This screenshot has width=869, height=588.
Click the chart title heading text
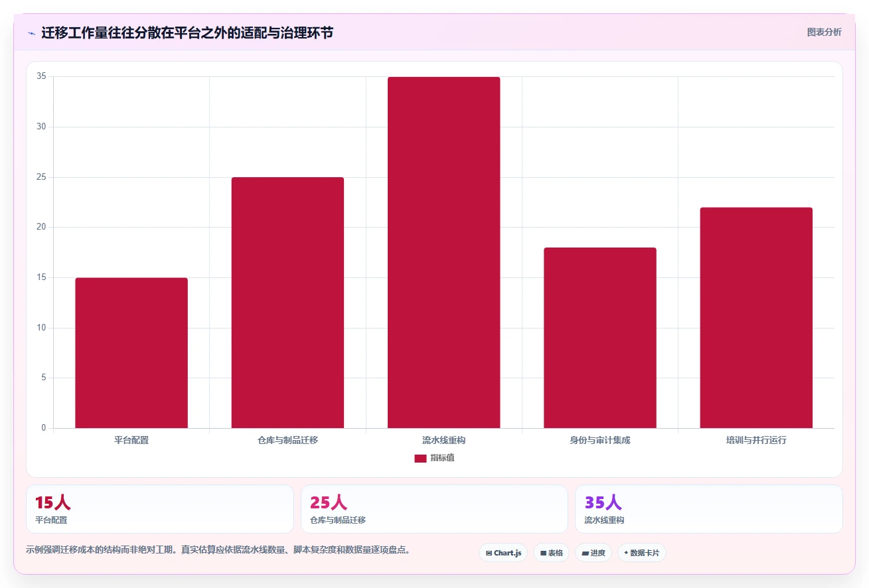pos(187,33)
